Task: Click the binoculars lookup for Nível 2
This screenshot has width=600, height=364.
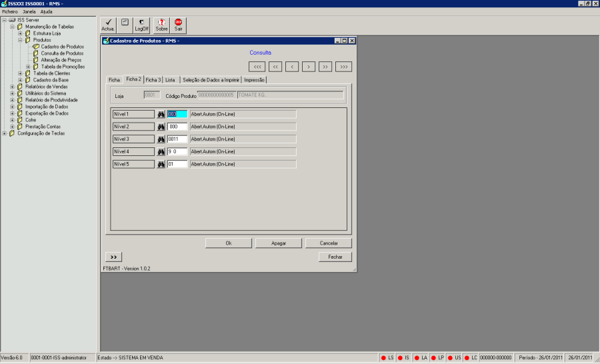Action: pos(161,127)
